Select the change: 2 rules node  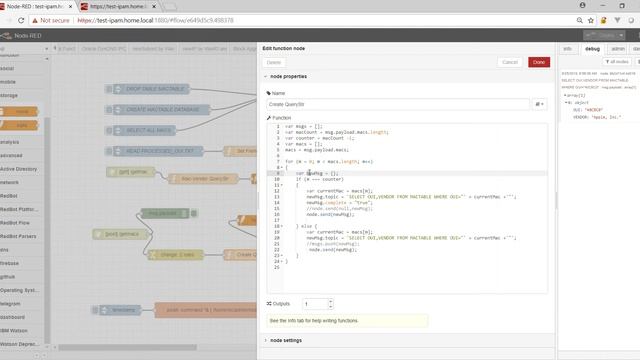point(176,255)
